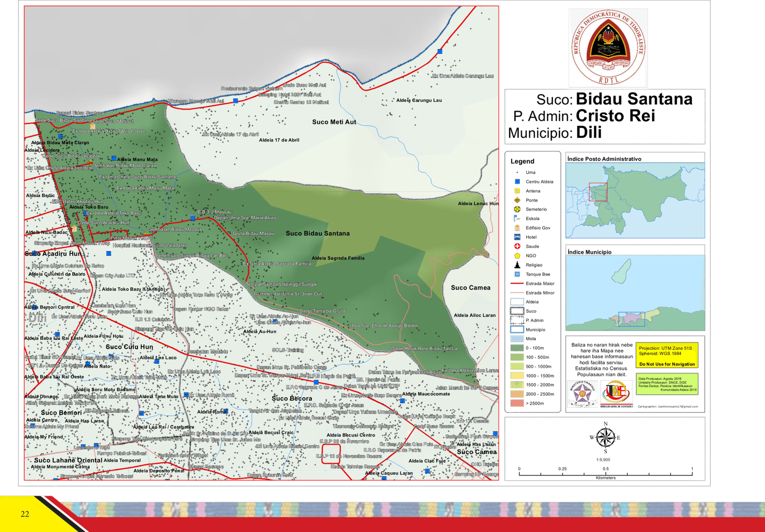765x532 pixels.
Task: Click the Edifisio Gov building icon
Action: tap(517, 228)
